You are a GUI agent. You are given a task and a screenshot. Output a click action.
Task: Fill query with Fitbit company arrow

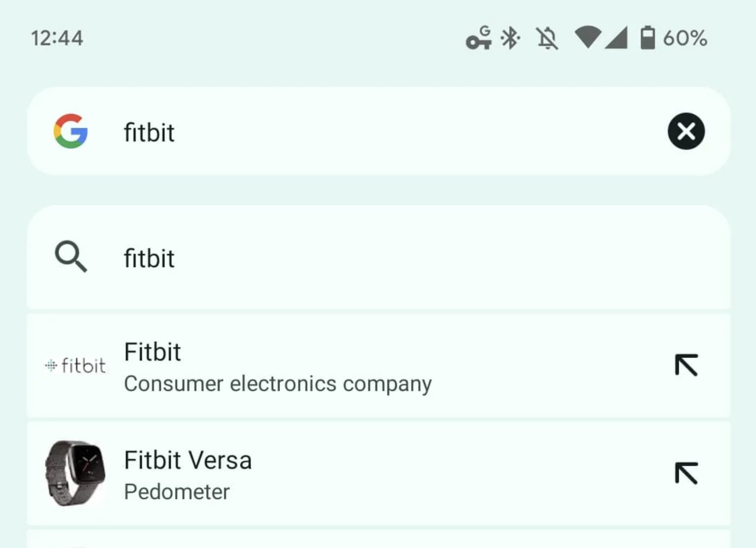[686, 365]
